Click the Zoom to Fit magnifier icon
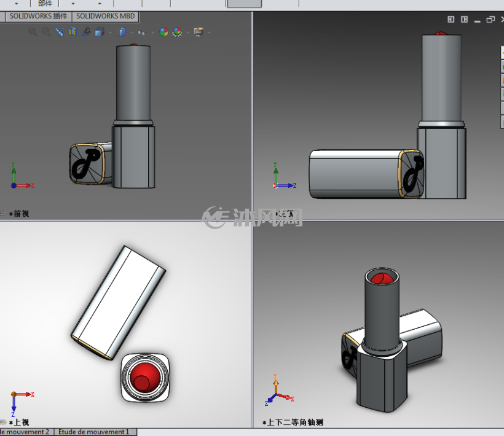 point(33,31)
